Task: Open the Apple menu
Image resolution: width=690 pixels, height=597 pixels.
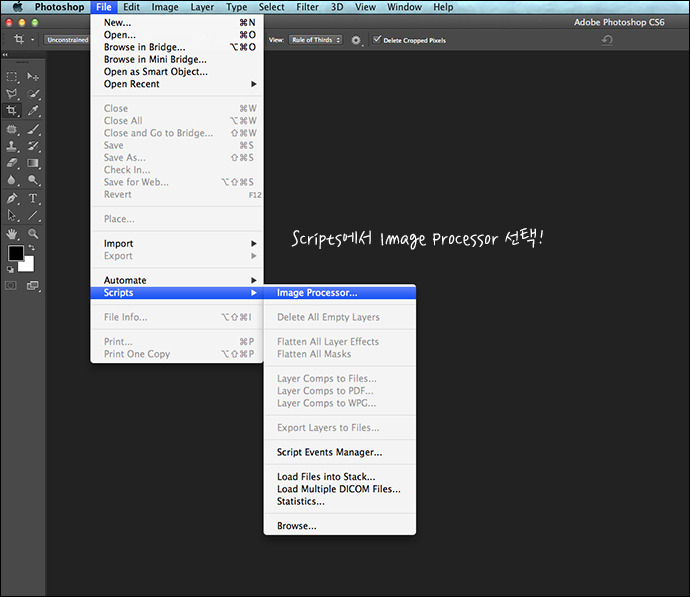Action: [x=17, y=7]
